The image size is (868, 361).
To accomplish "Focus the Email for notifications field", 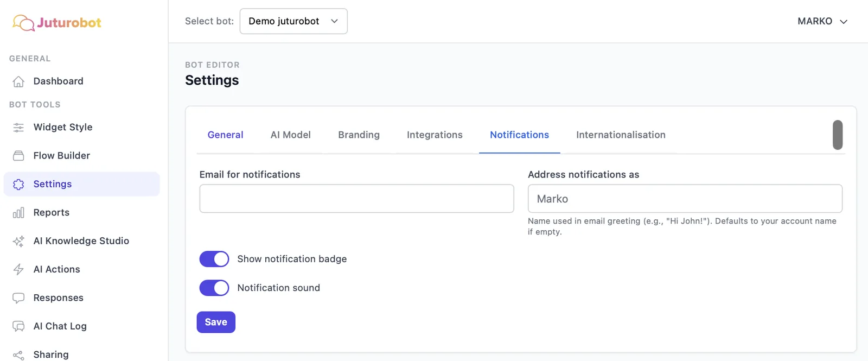I will [x=356, y=199].
